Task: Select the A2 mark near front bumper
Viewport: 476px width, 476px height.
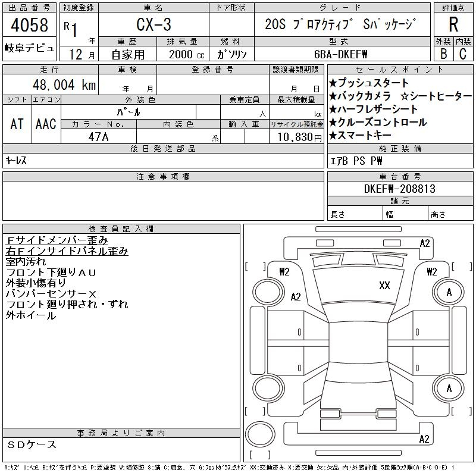Action: point(425,243)
